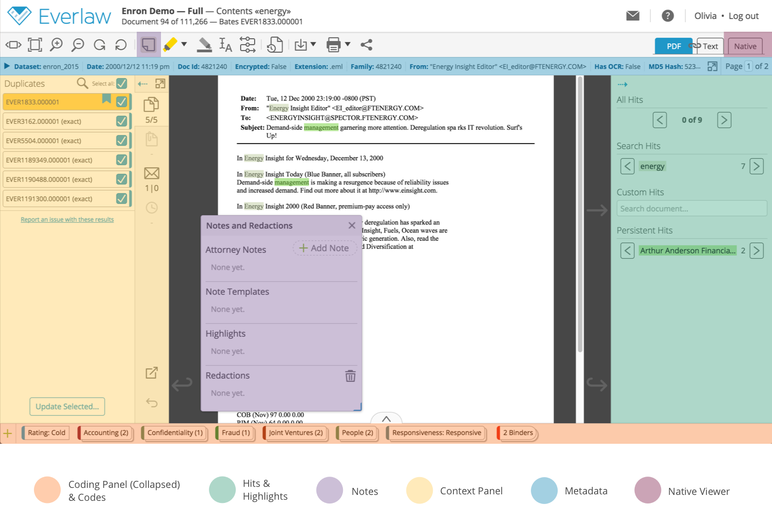
Task: Zoom out with the magnifier minus icon
Action: pyautogui.click(x=78, y=45)
